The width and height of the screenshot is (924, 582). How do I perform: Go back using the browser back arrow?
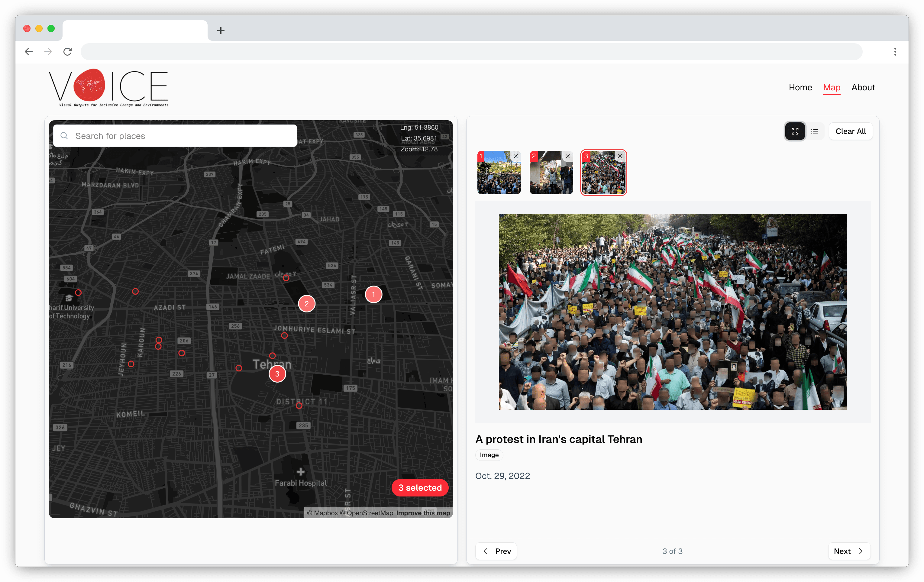tap(28, 51)
